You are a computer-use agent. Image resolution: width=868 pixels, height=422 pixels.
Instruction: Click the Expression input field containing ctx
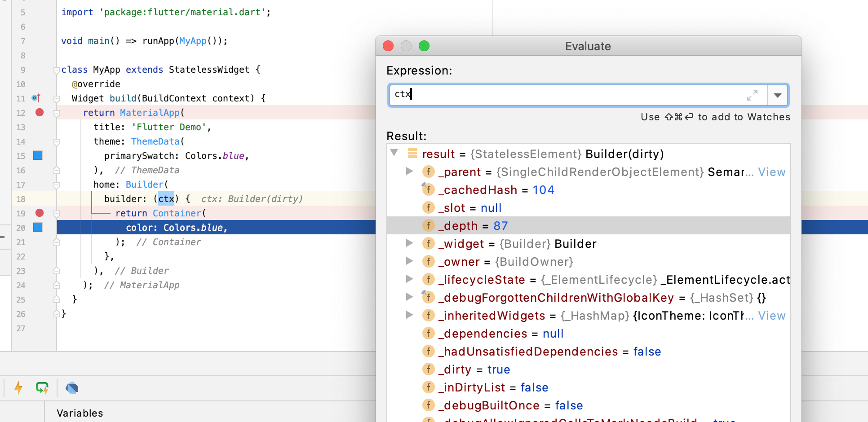pos(578,95)
